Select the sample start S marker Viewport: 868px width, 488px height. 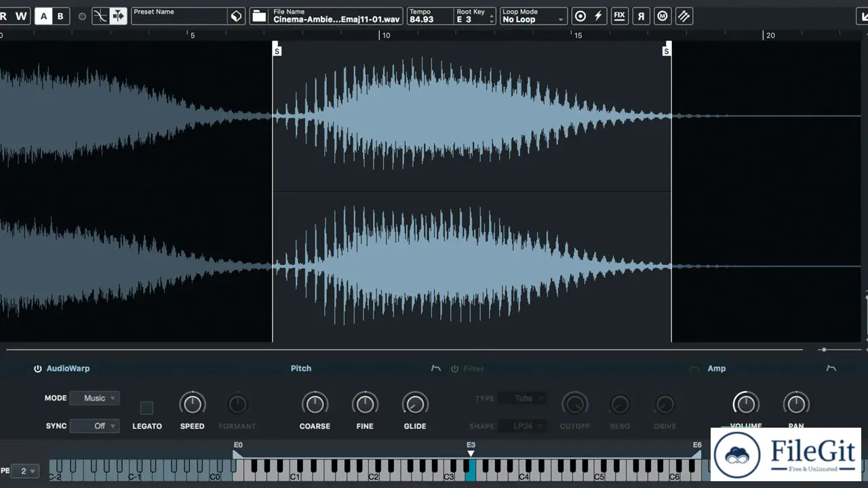coord(277,49)
